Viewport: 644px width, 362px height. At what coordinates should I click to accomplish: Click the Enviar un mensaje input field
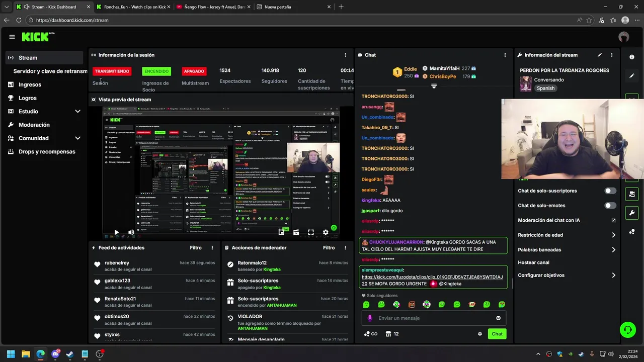(x=434, y=318)
